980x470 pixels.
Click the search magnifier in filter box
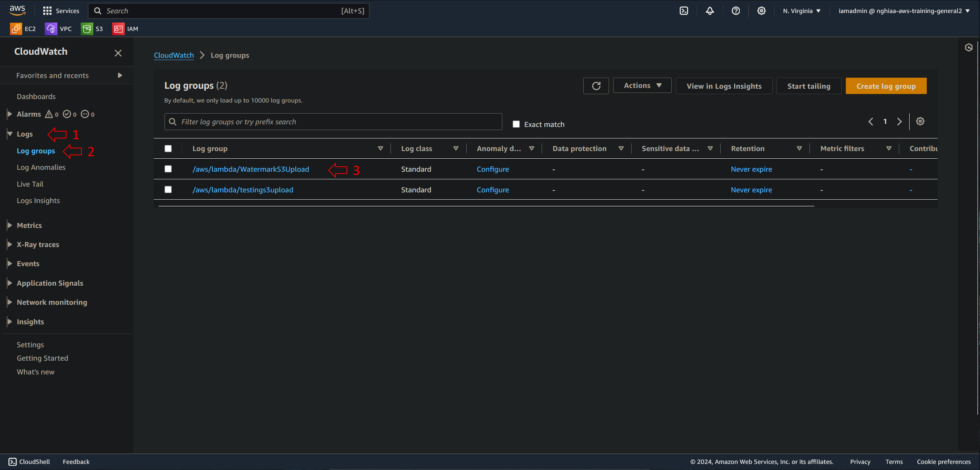point(173,122)
